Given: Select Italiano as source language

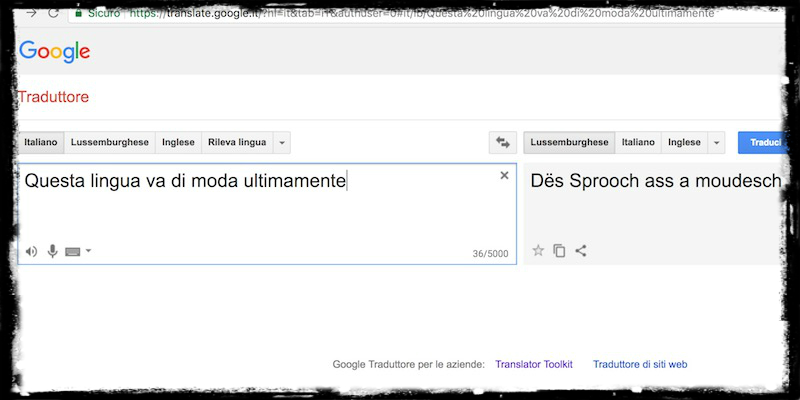Looking at the screenshot, I should 42,142.
